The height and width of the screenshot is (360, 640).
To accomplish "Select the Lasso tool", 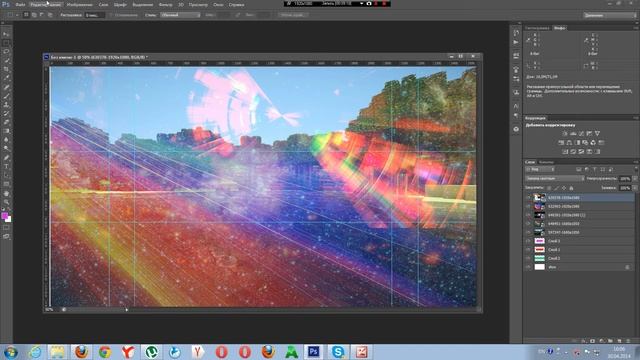I will pos(6,52).
